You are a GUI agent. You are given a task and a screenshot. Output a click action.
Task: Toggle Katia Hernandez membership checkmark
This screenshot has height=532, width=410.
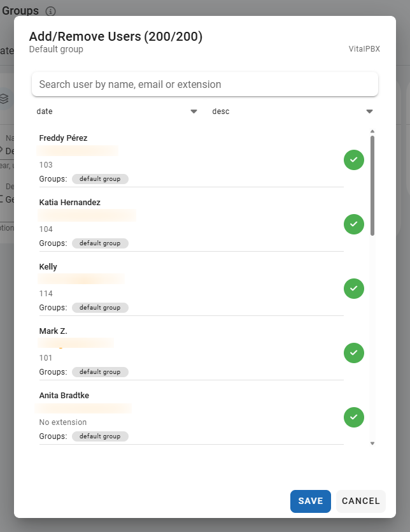point(353,224)
